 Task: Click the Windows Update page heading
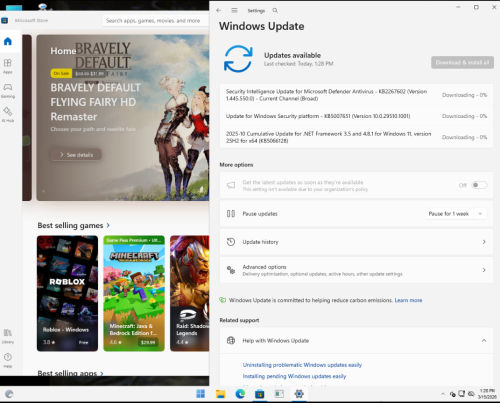[261, 26]
